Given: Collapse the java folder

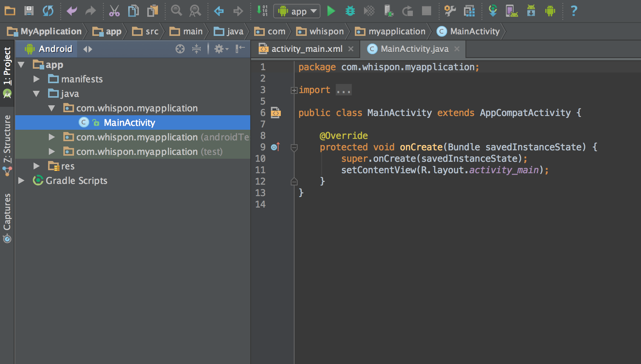Looking at the screenshot, I should [x=37, y=93].
